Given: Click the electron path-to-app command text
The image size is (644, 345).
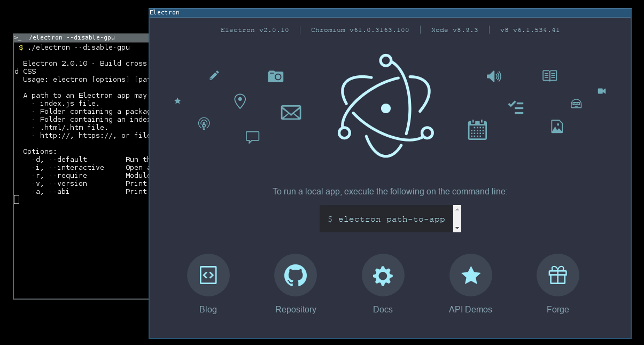Looking at the screenshot, I should pyautogui.click(x=386, y=219).
